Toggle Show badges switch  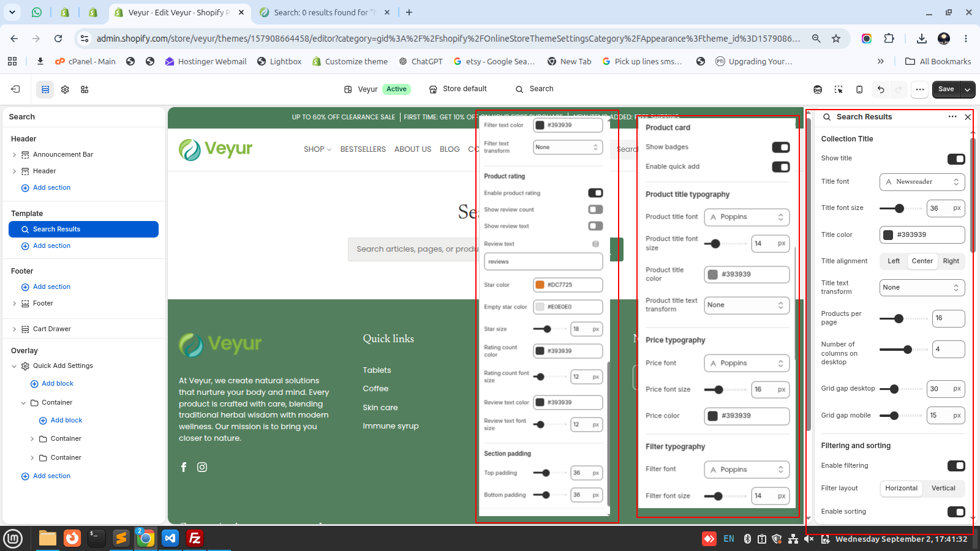(781, 148)
